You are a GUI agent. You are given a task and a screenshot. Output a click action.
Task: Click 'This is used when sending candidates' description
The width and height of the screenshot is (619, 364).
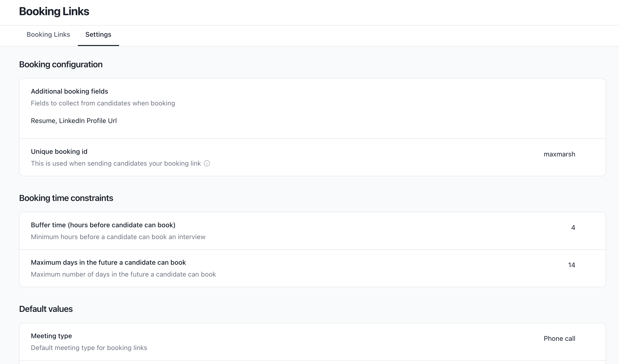click(x=116, y=164)
